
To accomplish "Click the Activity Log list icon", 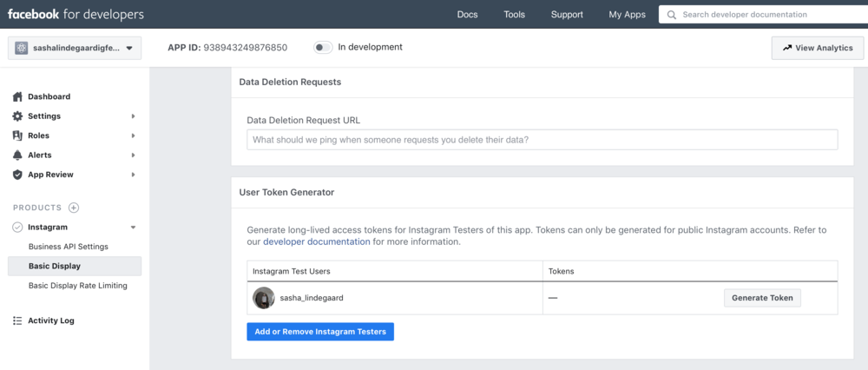I will click(x=17, y=320).
